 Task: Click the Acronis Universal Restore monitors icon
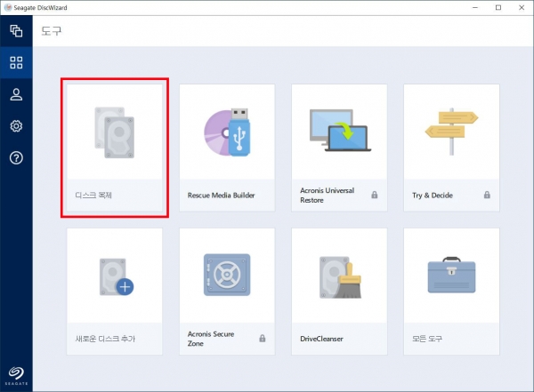338,132
